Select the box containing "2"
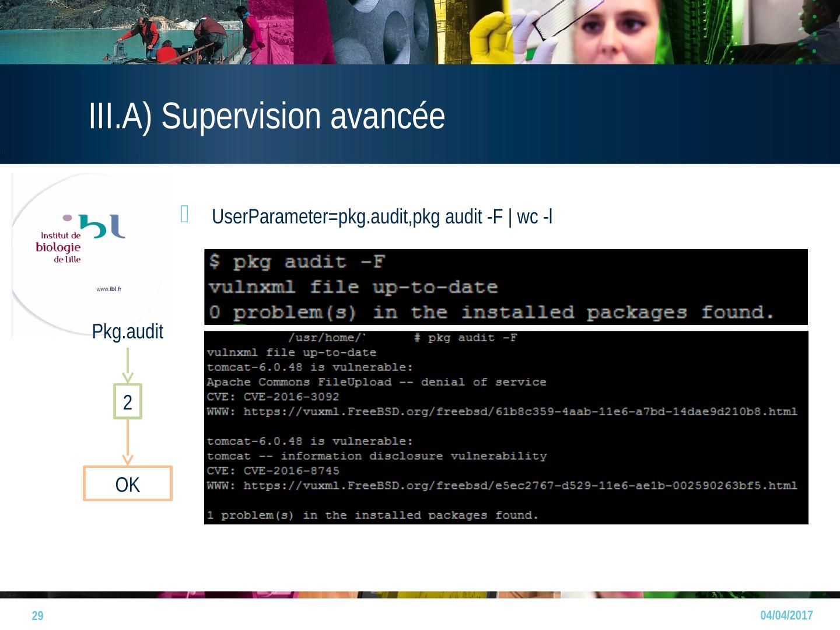This screenshot has height=630, width=840. coord(128,402)
